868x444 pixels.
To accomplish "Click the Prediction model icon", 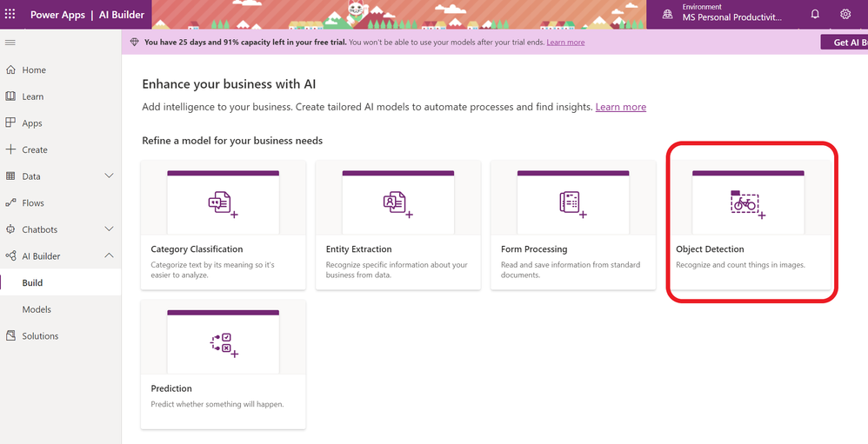I will pyautogui.click(x=224, y=345).
